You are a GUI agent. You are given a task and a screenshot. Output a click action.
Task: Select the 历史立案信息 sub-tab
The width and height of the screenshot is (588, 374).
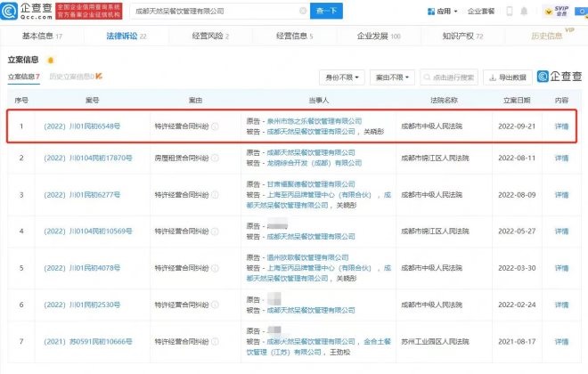[73, 77]
